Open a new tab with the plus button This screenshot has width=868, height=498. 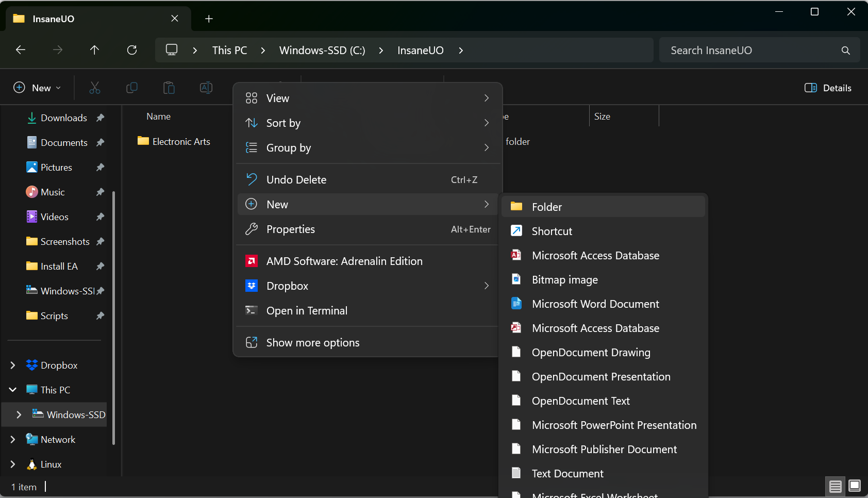click(209, 19)
